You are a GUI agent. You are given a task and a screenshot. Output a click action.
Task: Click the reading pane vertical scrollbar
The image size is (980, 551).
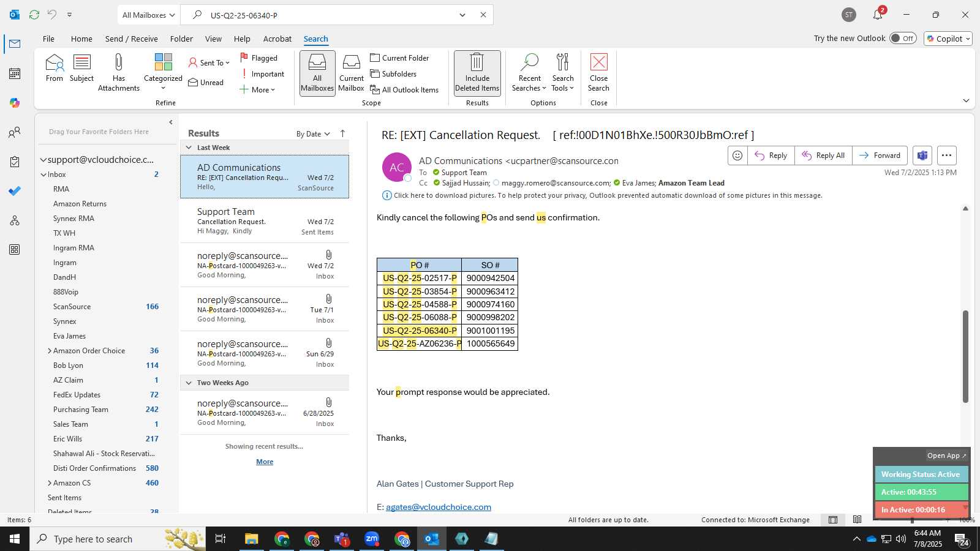click(965, 356)
